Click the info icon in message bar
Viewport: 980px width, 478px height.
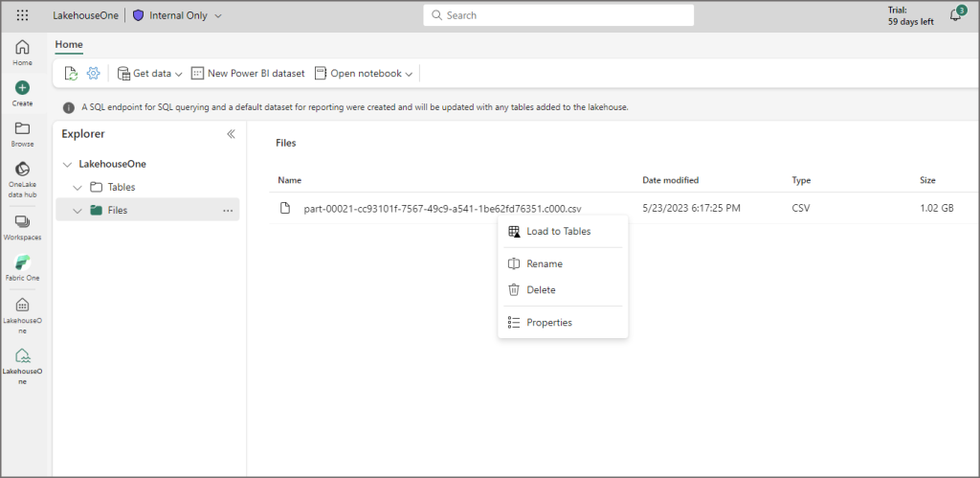point(69,107)
